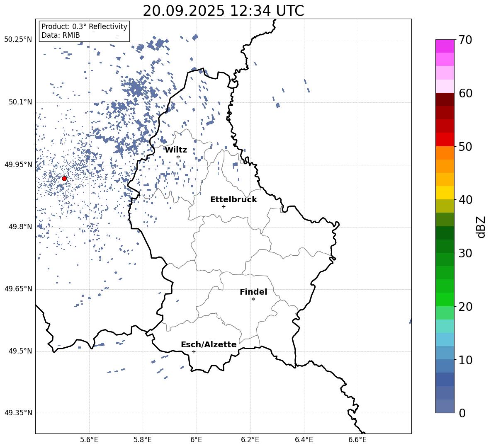The height and width of the screenshot is (448, 491).
Task: Click the Wiltz city label
Action: click(176, 150)
